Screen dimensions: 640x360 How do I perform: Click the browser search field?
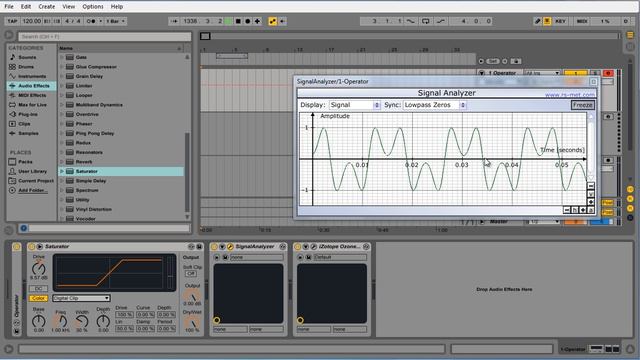104,37
